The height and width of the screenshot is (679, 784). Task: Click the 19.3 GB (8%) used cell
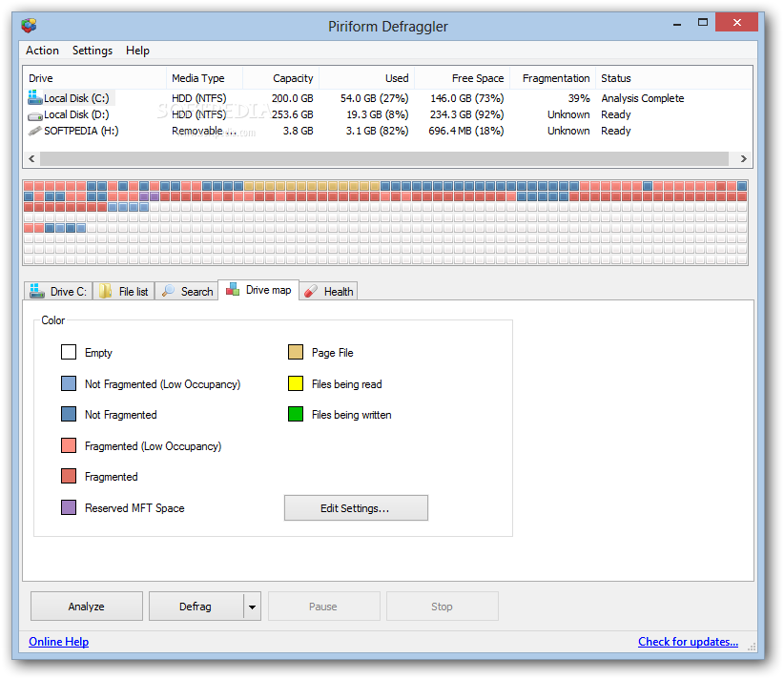tap(378, 114)
